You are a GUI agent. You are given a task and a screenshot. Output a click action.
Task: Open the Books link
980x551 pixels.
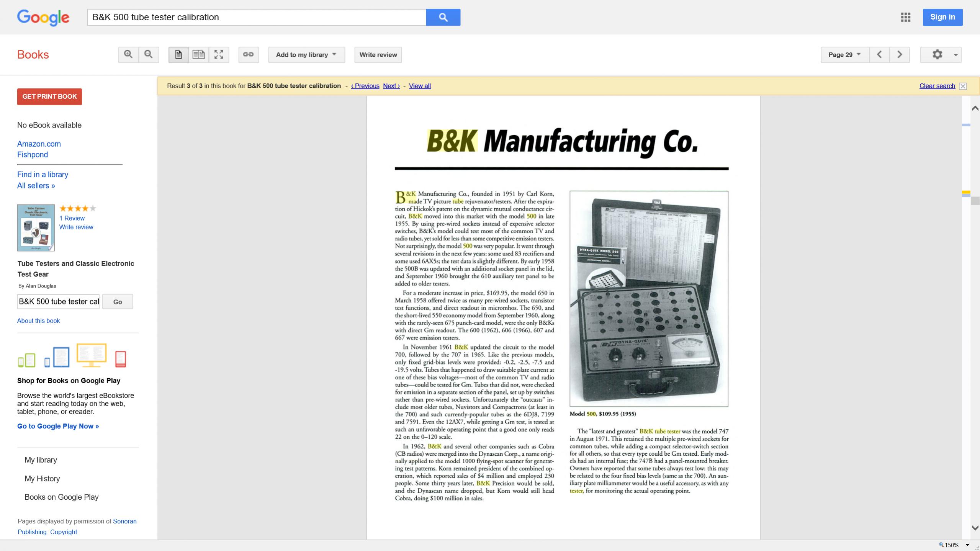(x=33, y=55)
